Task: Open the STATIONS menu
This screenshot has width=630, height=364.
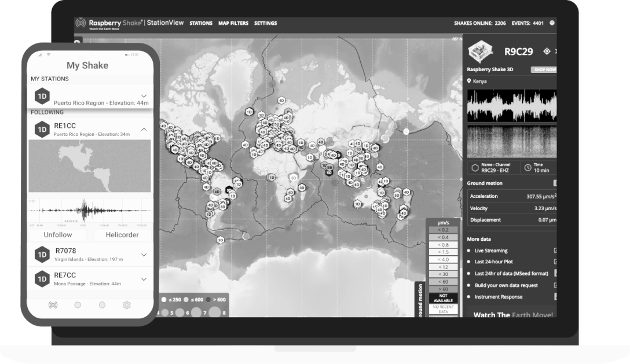Action: [x=201, y=23]
